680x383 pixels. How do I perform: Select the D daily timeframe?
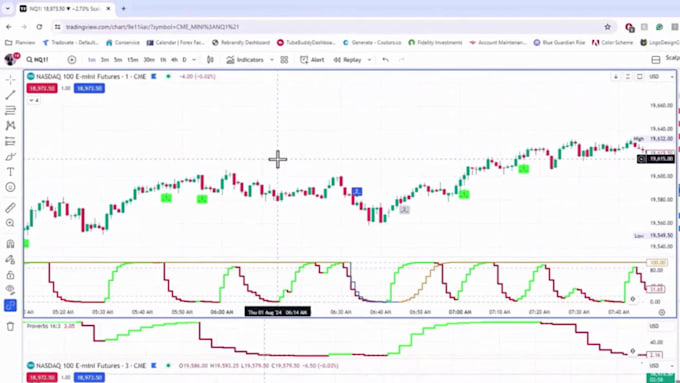tap(184, 60)
